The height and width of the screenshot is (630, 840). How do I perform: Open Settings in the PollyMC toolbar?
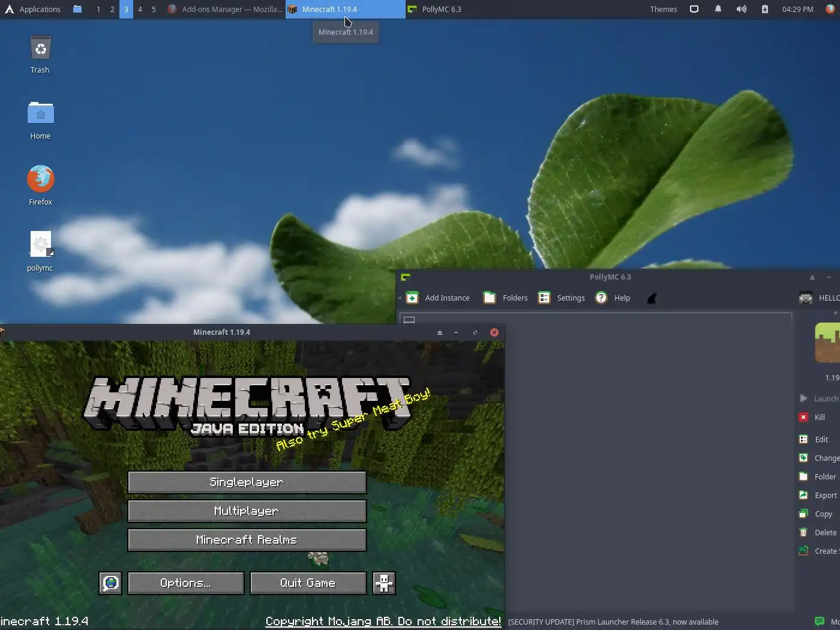coord(561,298)
